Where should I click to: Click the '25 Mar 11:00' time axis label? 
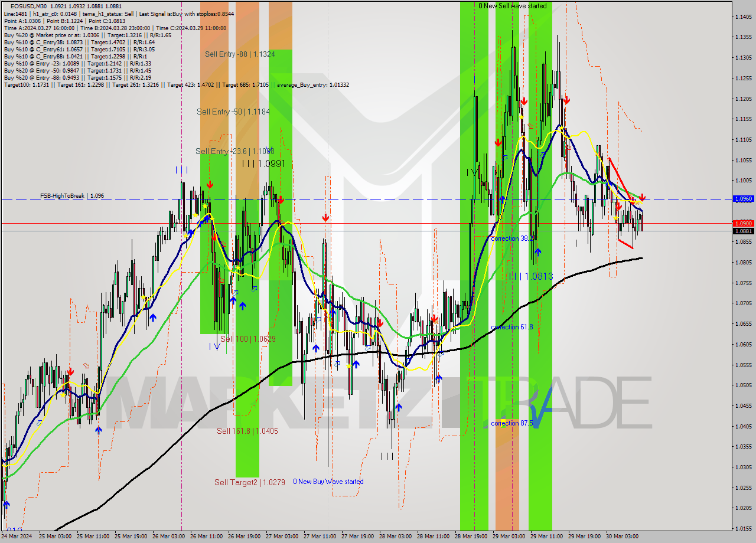point(93,536)
